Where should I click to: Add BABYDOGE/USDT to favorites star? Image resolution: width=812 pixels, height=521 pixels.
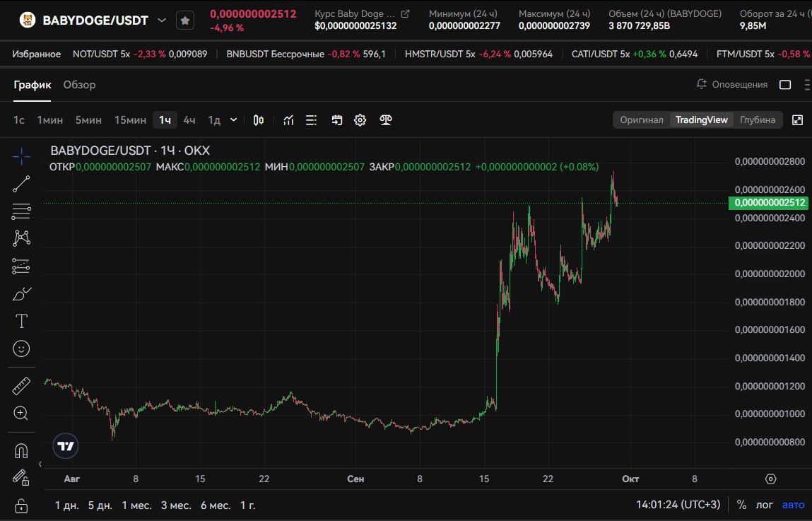[x=185, y=21]
